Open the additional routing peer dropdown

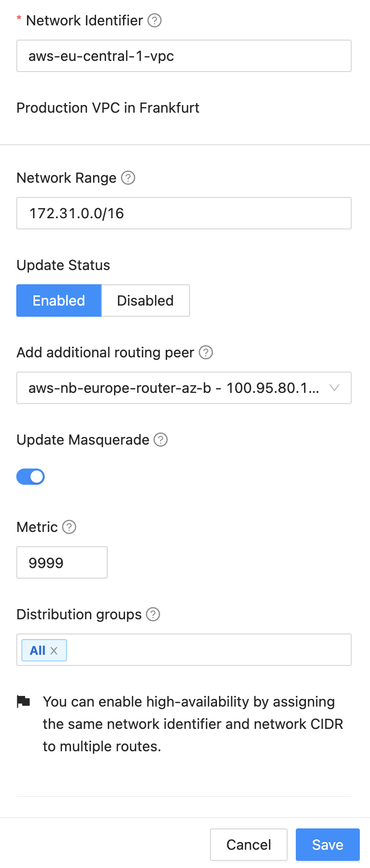(173, 388)
